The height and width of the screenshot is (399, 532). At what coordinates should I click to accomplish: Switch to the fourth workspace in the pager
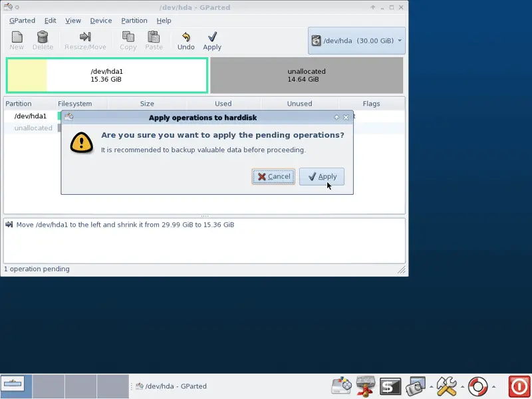click(x=113, y=386)
